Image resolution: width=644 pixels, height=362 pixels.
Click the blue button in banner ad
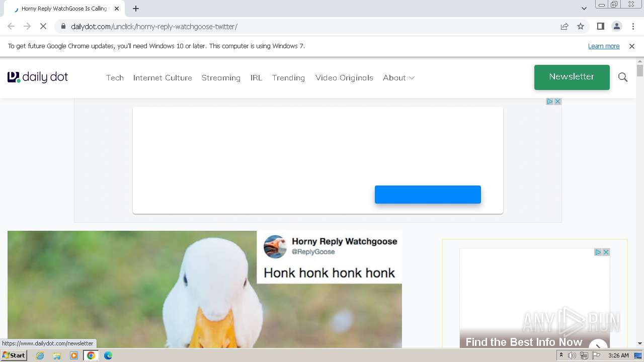pos(428,195)
